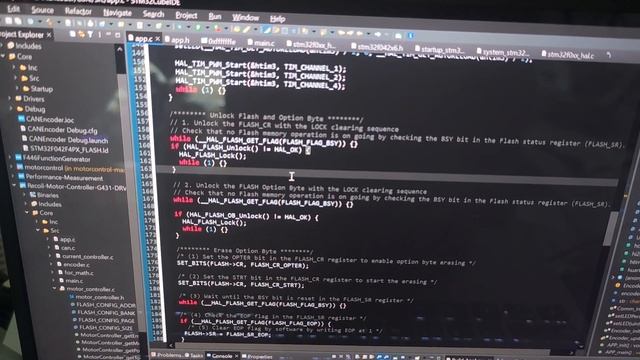Open the Search menu
The width and height of the screenshot is (640, 360).
153,14
